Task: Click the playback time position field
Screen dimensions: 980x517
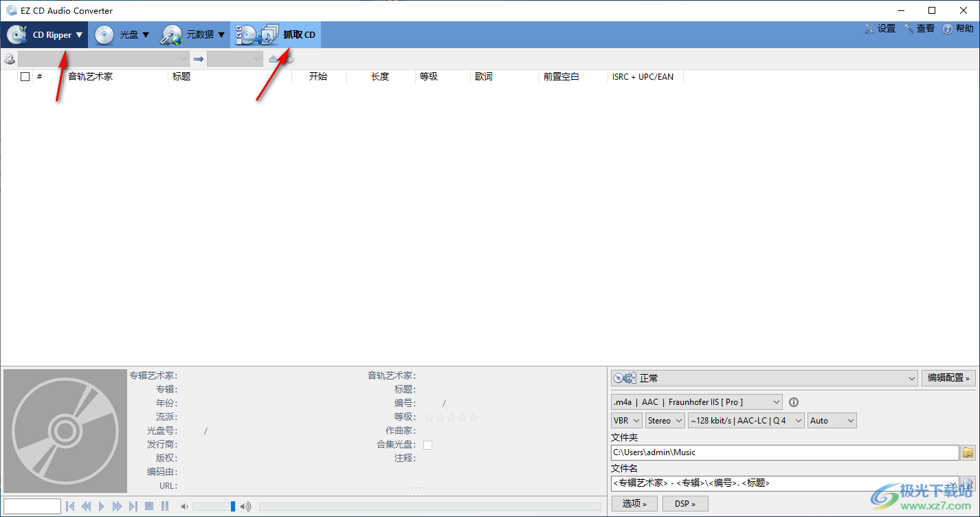Action: tap(32, 506)
